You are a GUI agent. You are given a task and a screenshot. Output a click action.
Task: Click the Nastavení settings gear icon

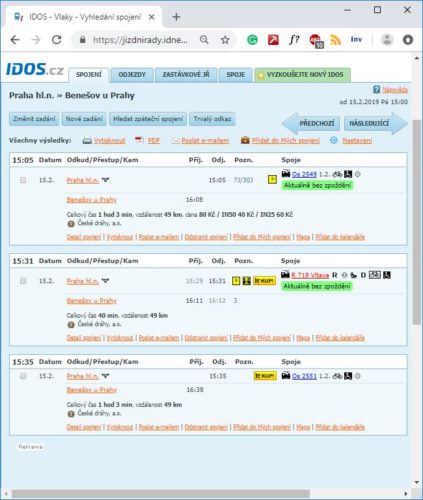(334, 140)
